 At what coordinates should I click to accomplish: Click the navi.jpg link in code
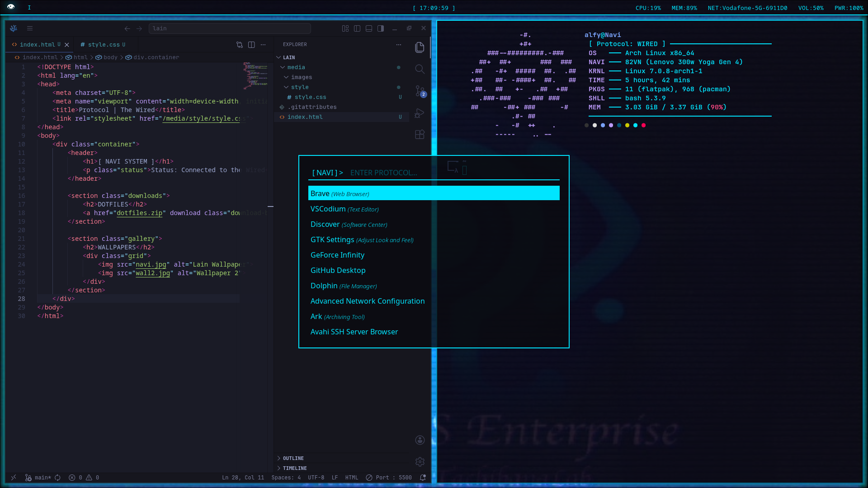click(151, 264)
